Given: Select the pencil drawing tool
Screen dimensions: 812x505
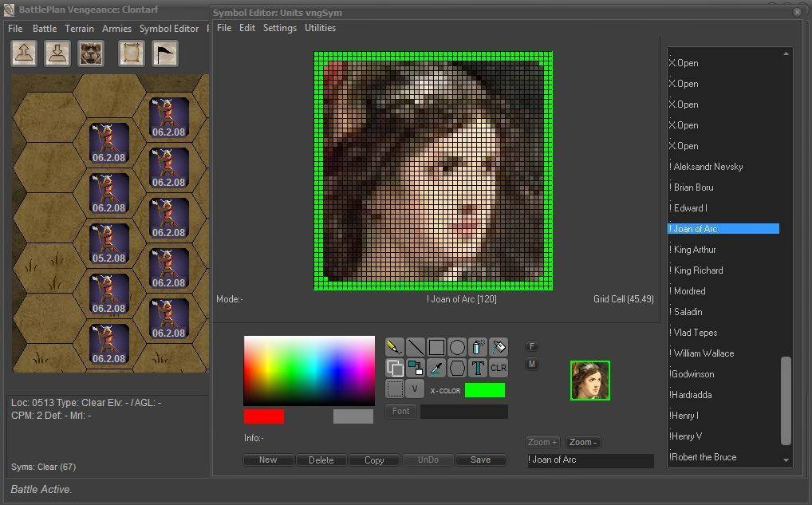Looking at the screenshot, I should [x=394, y=347].
